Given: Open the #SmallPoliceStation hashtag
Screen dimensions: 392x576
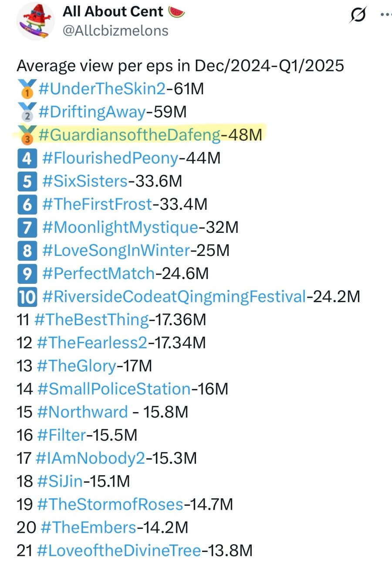Looking at the screenshot, I should click(x=114, y=389).
